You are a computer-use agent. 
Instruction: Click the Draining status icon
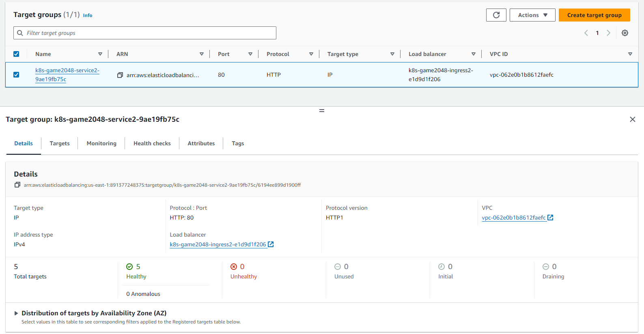point(546,267)
